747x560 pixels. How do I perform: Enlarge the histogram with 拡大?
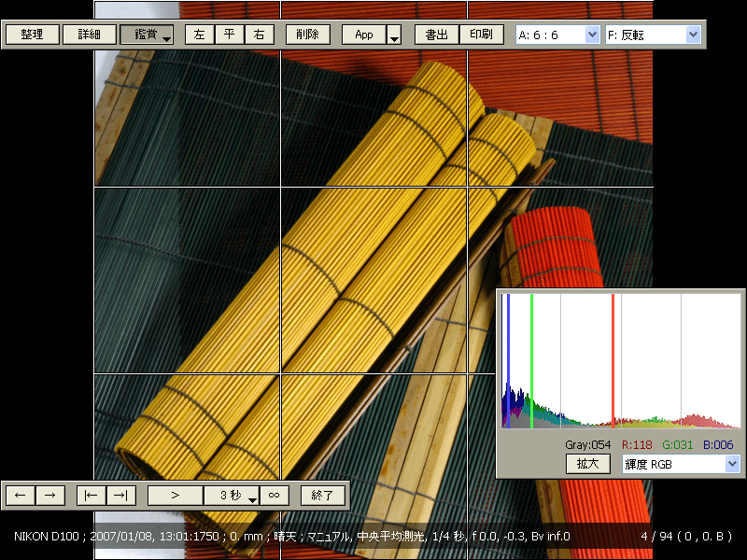(588, 464)
